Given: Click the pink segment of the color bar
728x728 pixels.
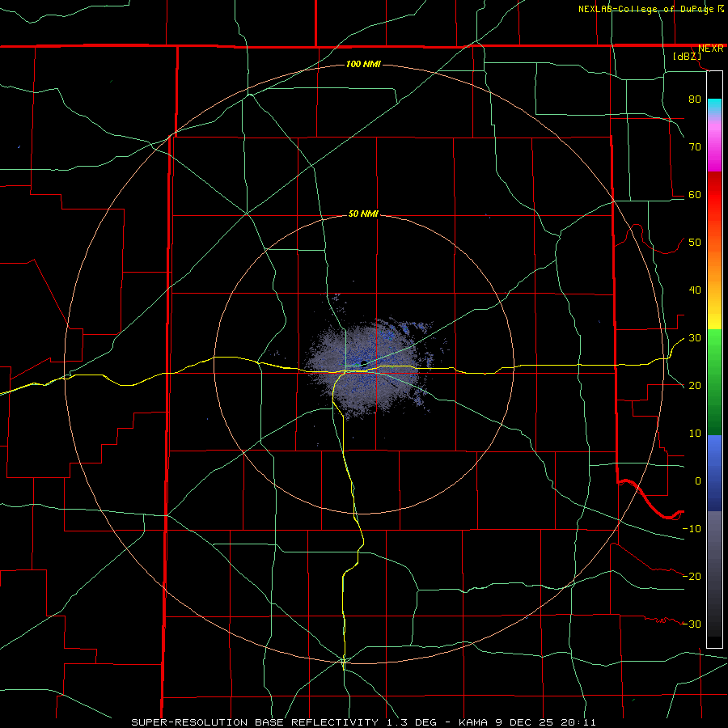Looking at the screenshot, I should click(714, 144).
